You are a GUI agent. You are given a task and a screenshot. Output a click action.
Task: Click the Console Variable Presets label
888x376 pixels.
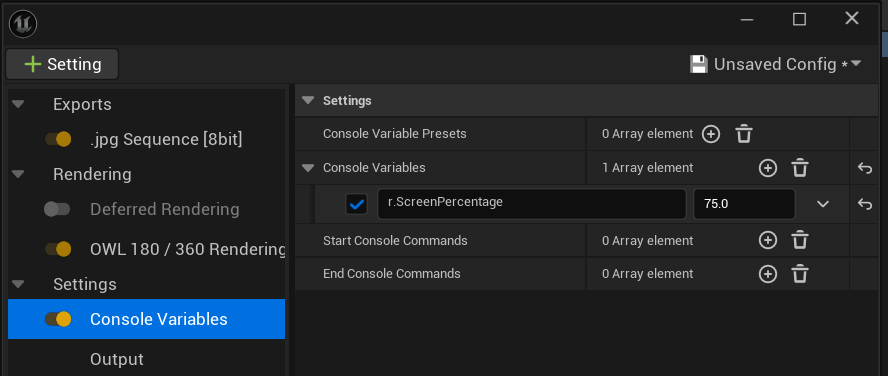click(395, 134)
